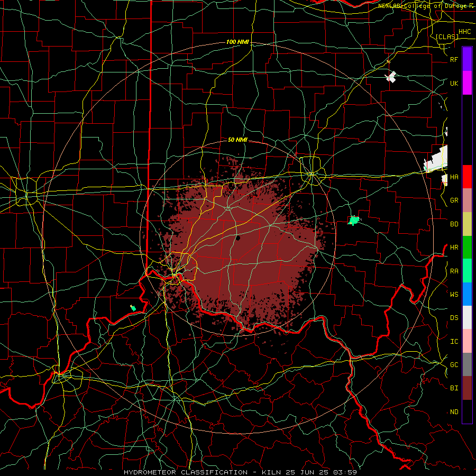Click the UK magenta legend swatch

[x=467, y=83]
